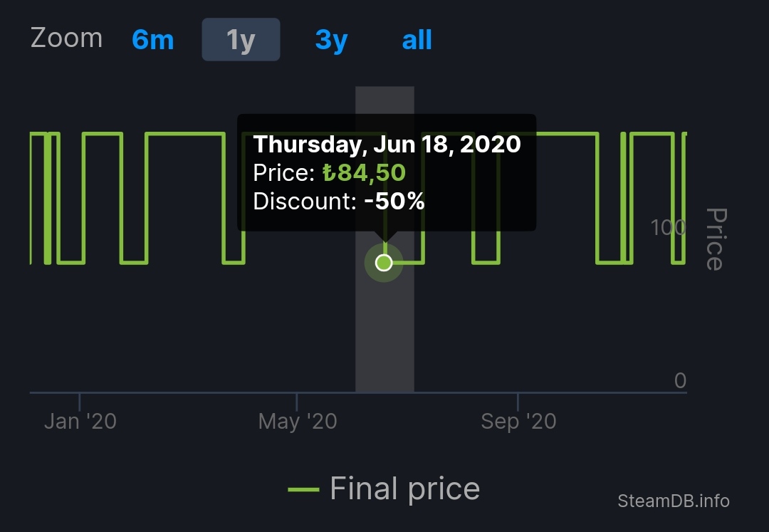Click the tooltip date Thursday, Jun 18, 2020
This screenshot has height=532, width=769.
tap(387, 145)
